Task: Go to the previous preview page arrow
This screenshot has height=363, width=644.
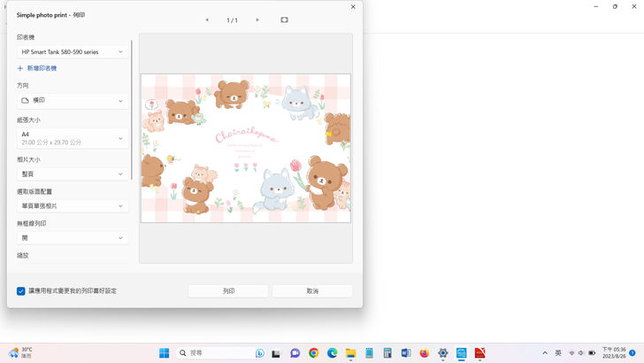Action: coord(207,19)
